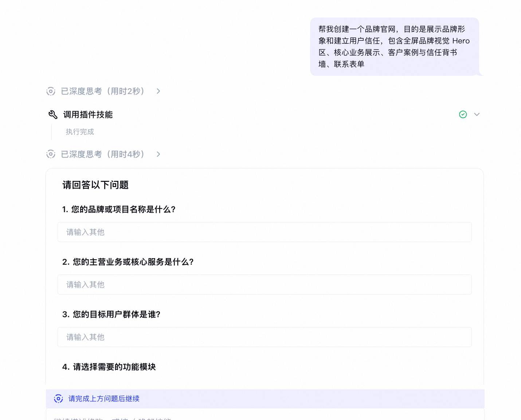Click the wrench icon beside 调用插件技能

pyautogui.click(x=53, y=114)
